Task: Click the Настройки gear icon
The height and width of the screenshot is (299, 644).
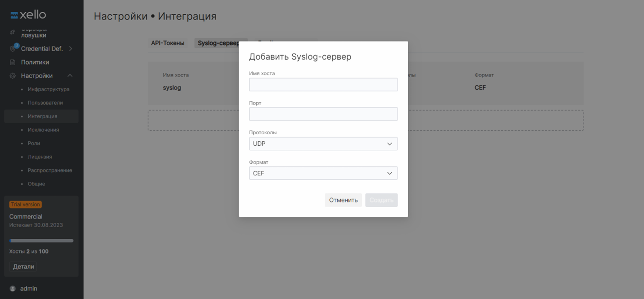Action: point(12,75)
